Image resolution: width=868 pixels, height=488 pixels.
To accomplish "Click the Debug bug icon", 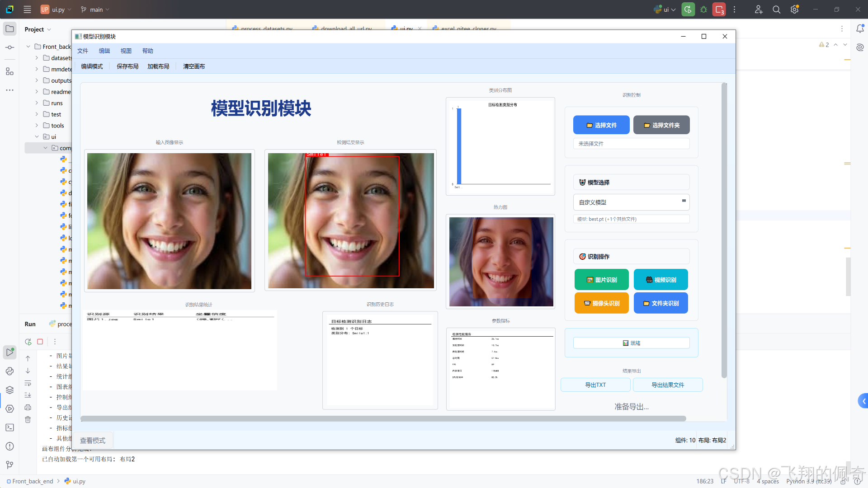I will (x=703, y=9).
